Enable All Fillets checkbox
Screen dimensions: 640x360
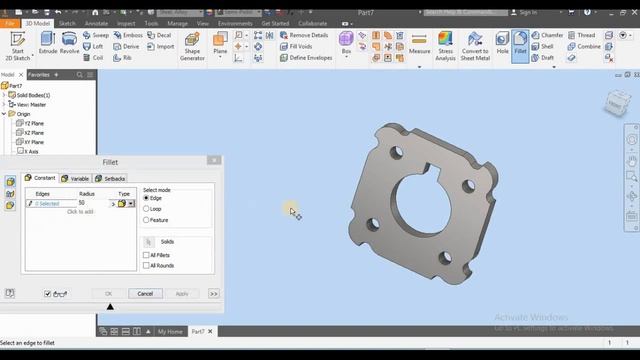coord(146,255)
